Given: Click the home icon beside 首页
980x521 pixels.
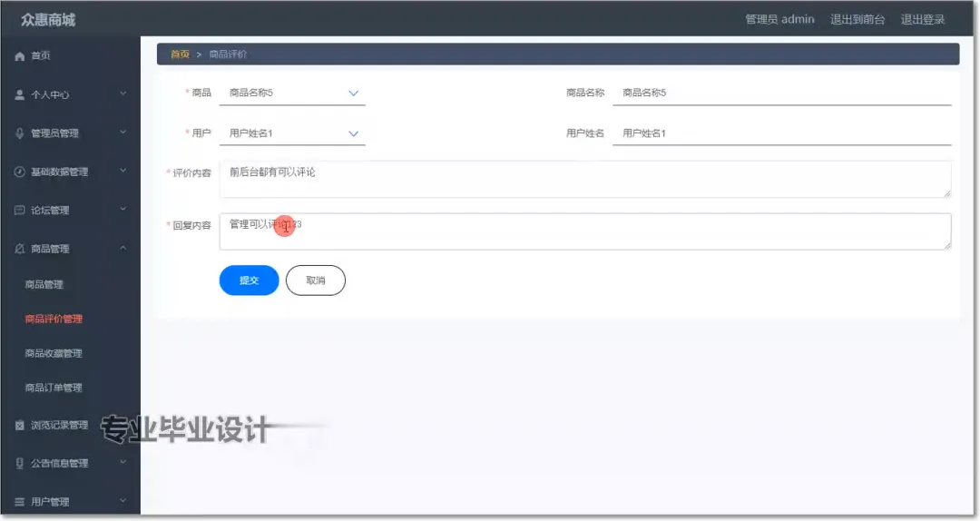Looking at the screenshot, I should coord(19,55).
